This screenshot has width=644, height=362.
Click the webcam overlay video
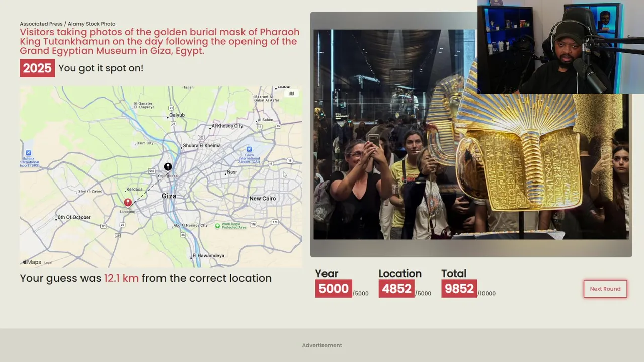tap(560, 47)
